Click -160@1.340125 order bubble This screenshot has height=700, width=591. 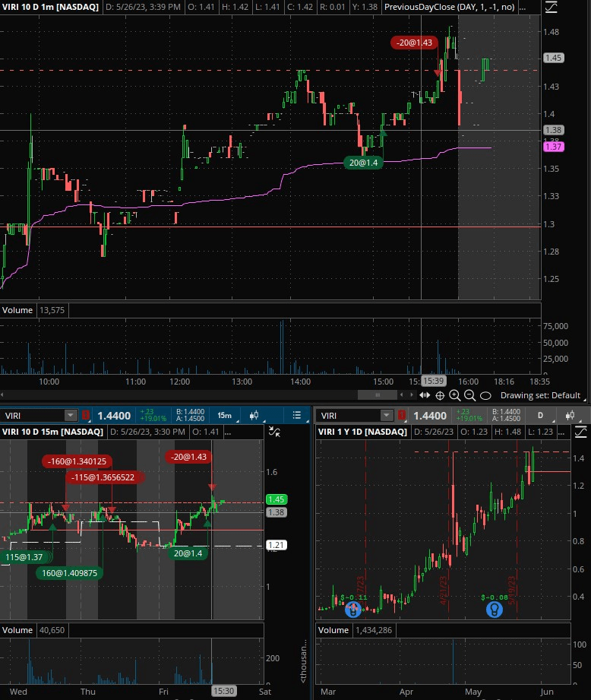(x=77, y=461)
